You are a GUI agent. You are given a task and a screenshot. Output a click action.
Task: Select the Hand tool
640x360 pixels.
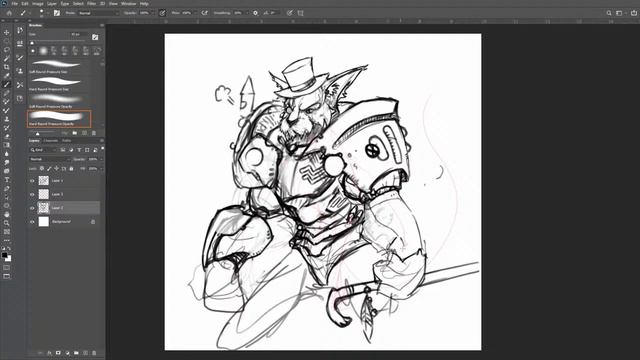[7, 215]
